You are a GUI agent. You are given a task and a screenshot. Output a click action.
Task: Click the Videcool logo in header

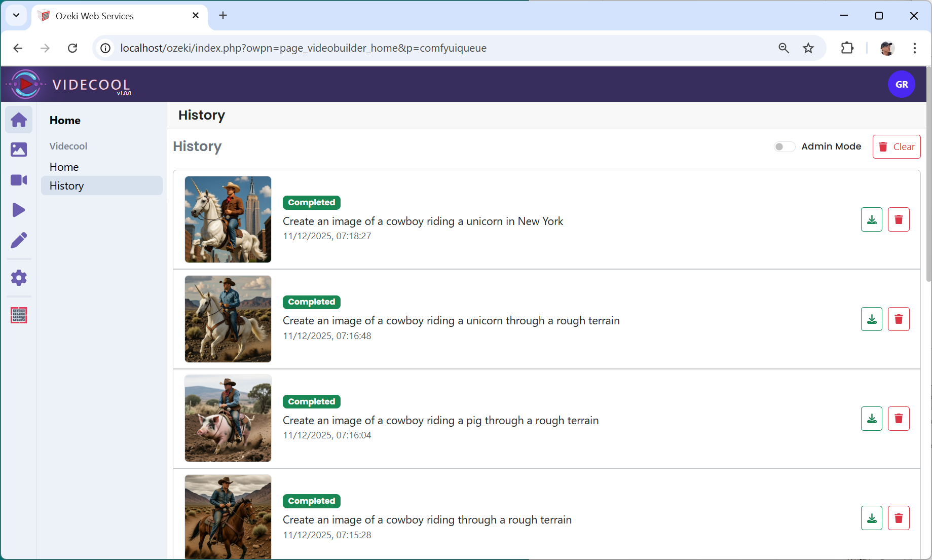coord(68,84)
